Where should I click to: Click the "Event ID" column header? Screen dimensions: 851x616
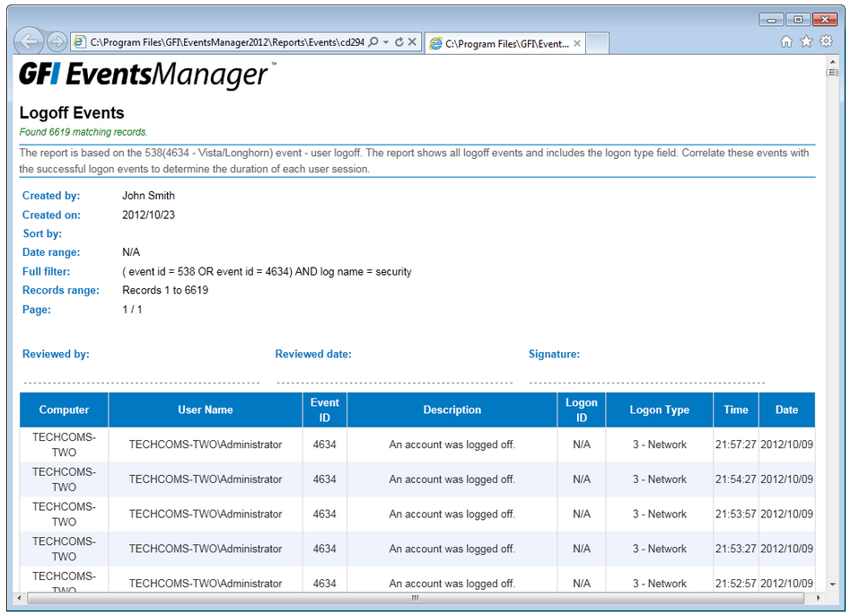tap(325, 409)
